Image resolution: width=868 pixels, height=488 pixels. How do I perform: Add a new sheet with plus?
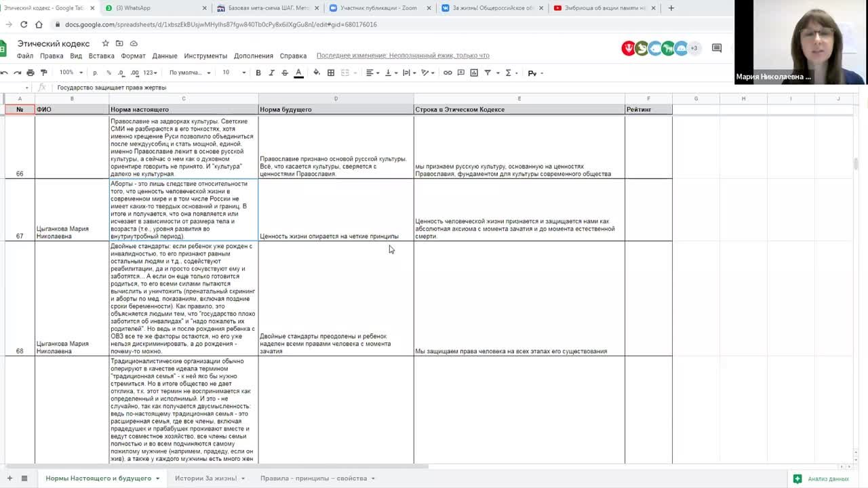9,479
